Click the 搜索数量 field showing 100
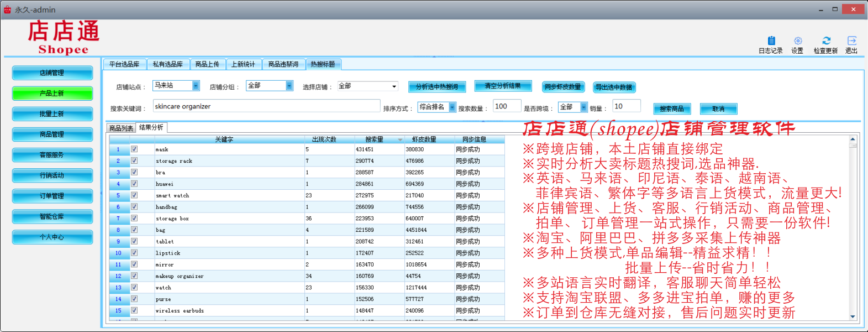 coord(507,106)
